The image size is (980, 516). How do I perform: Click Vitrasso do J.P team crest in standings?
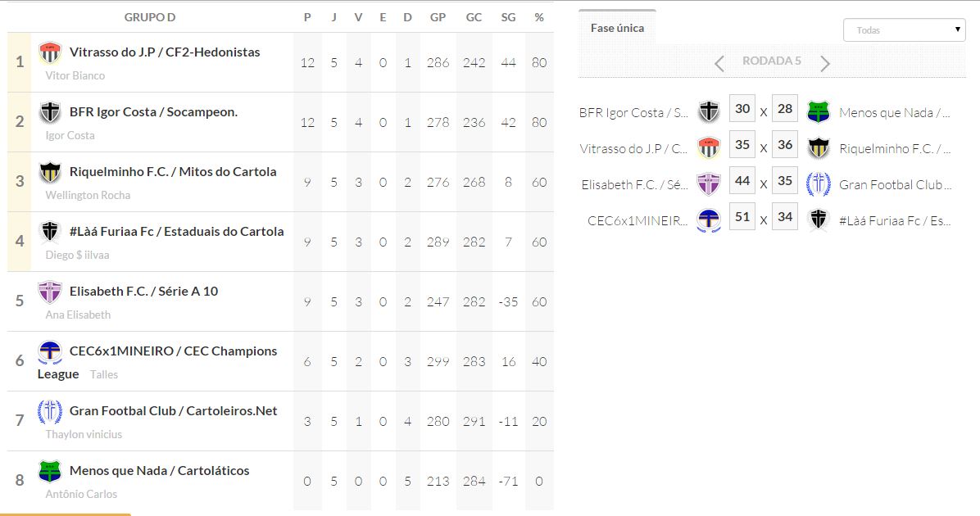(50, 53)
